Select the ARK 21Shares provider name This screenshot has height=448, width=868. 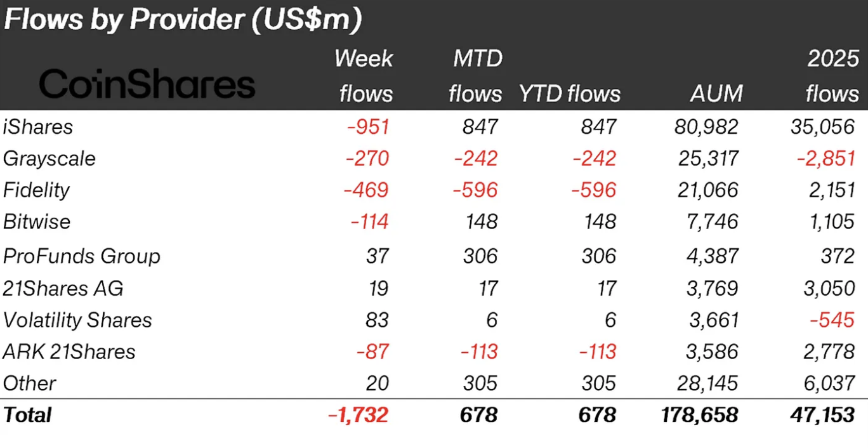[69, 352]
